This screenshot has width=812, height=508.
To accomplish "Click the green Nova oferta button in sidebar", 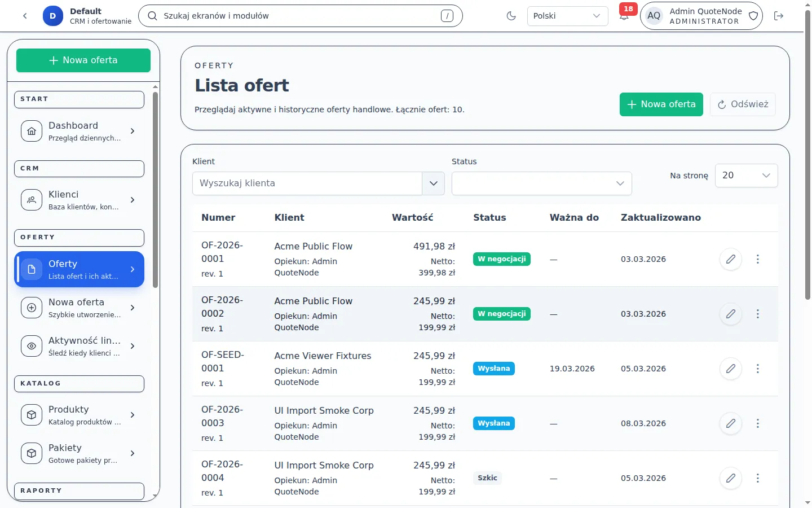I will tap(83, 60).
